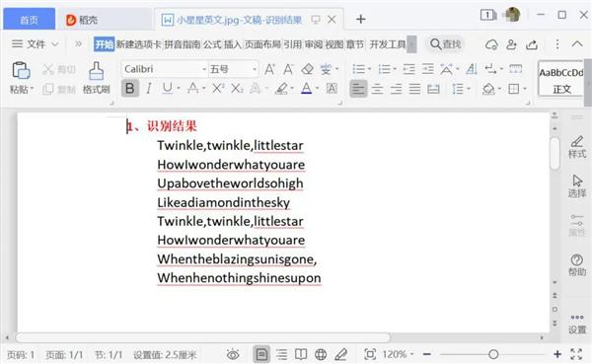
Task: Apply subscript formatting
Action: coord(237,89)
